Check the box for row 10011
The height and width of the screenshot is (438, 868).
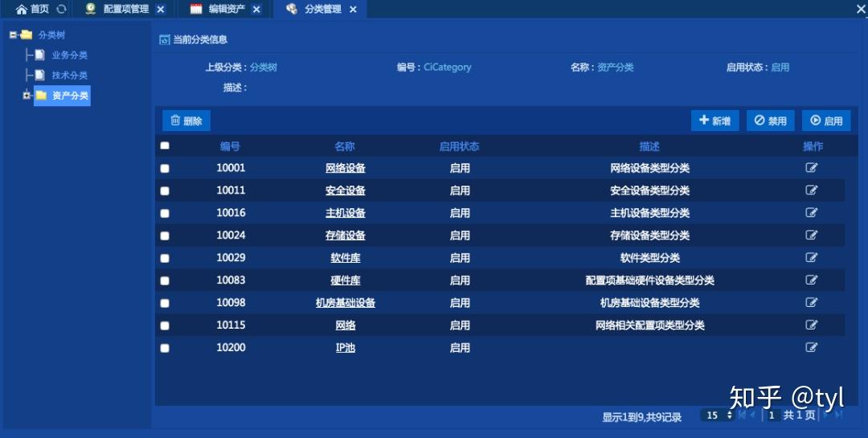[165, 190]
